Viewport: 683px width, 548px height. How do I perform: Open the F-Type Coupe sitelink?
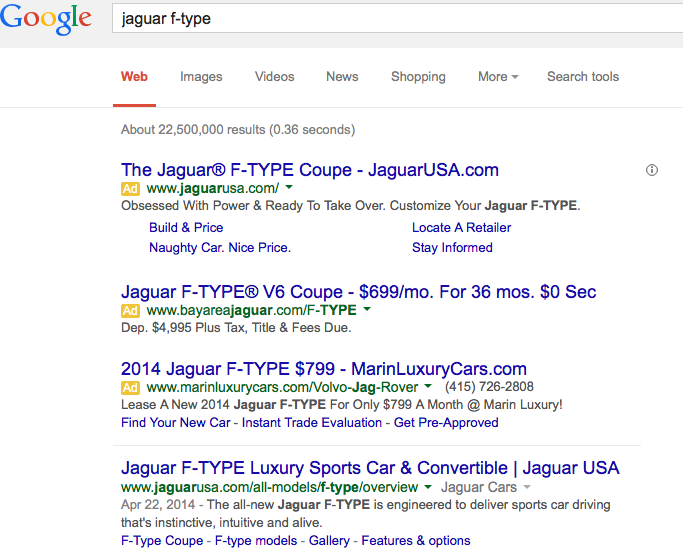point(162,541)
